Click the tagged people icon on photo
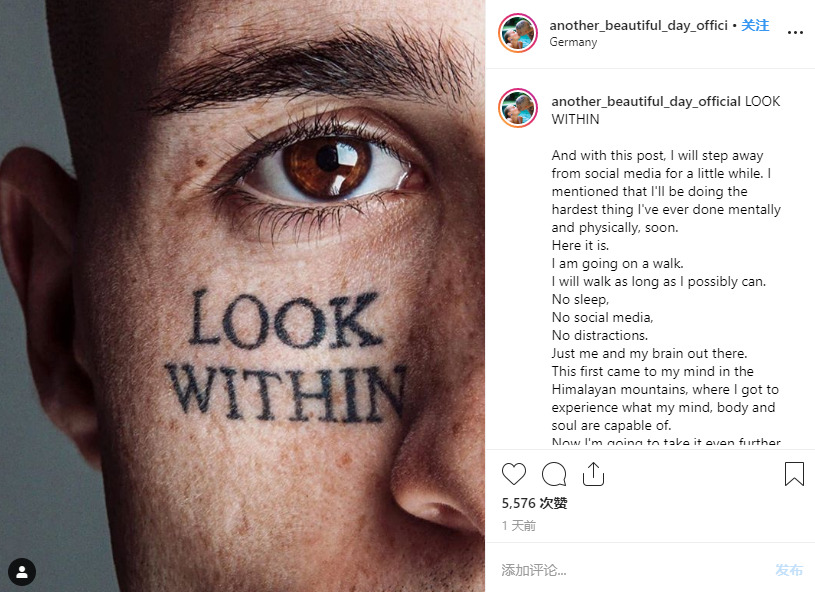 22,572
